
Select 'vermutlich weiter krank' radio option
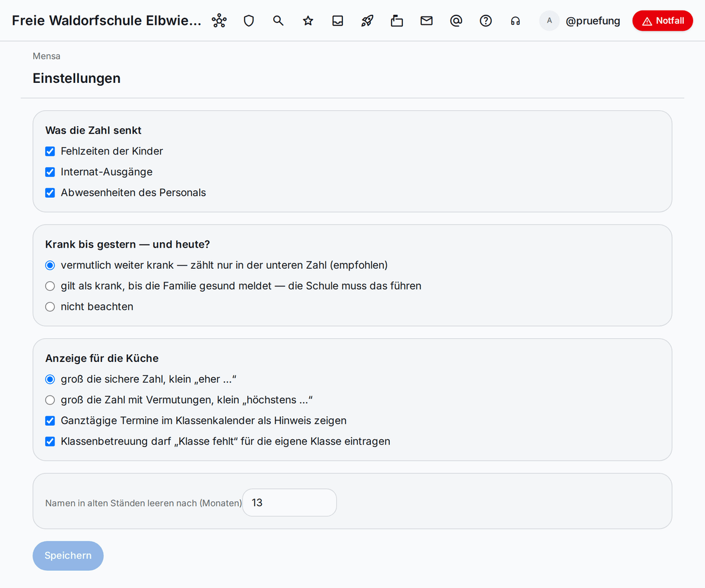tap(50, 266)
